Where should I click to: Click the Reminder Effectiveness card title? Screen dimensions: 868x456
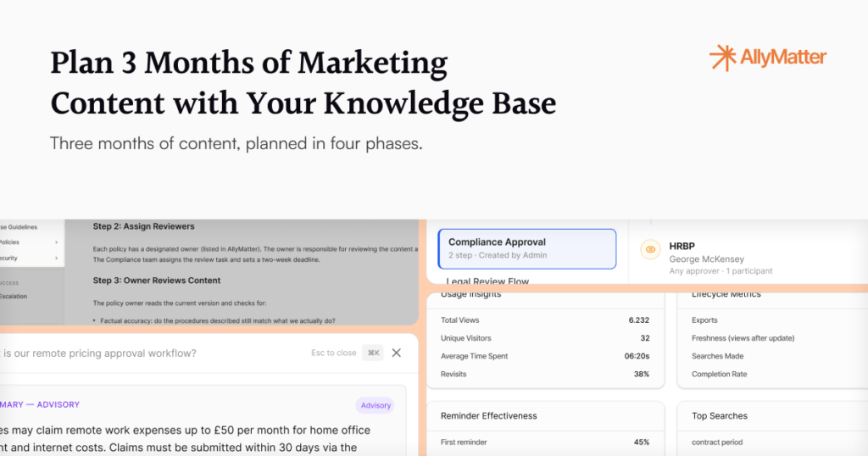click(x=489, y=416)
